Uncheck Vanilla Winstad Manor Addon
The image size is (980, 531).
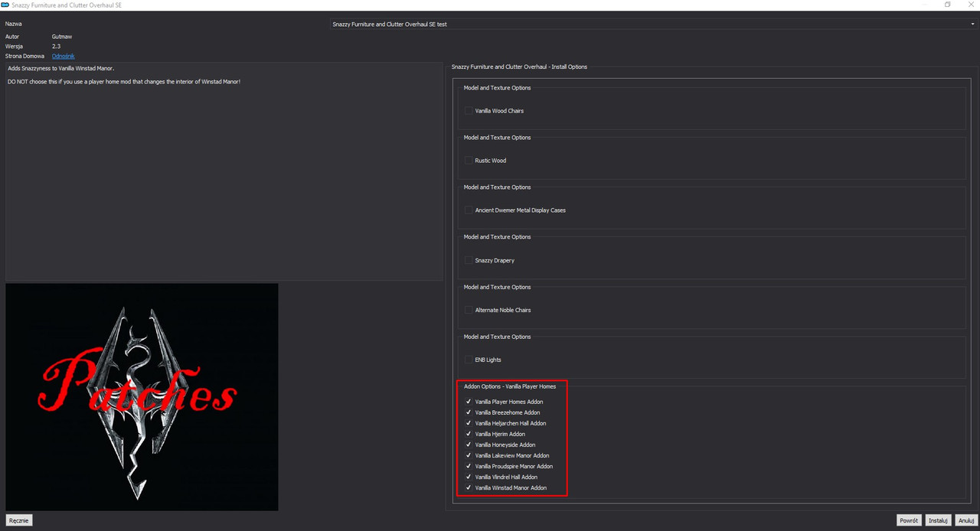[469, 487]
